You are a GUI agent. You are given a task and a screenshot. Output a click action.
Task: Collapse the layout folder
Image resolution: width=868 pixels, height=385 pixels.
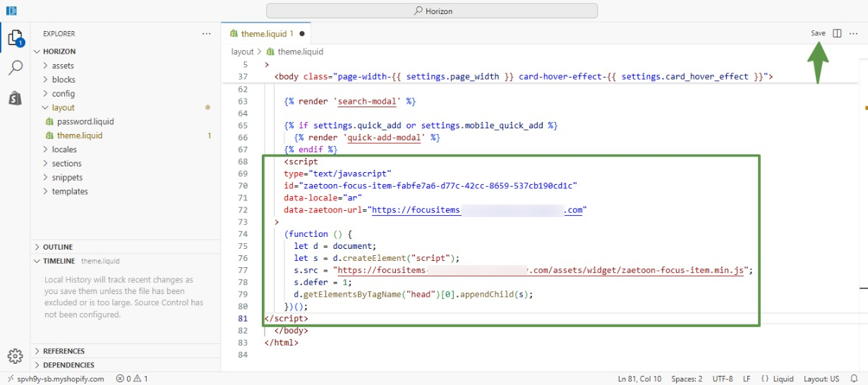(63, 108)
